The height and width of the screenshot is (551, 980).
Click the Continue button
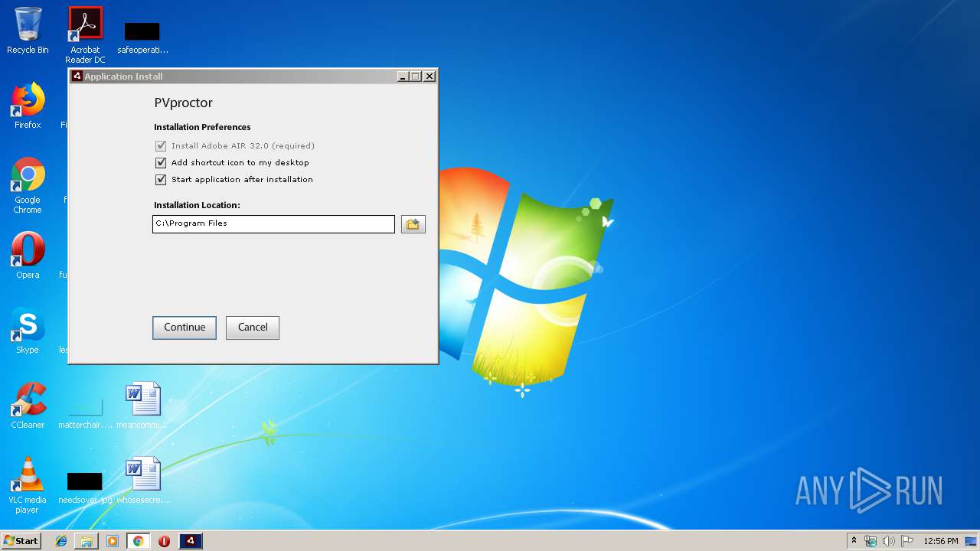click(185, 328)
